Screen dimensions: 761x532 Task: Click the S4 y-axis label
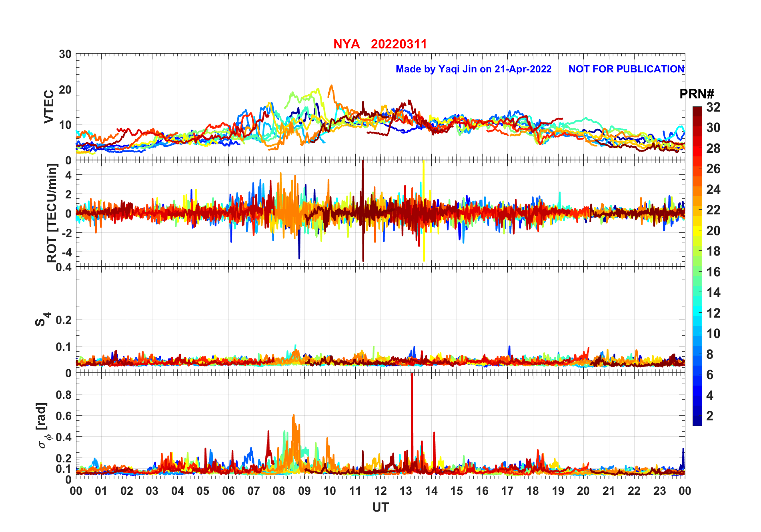pos(42,320)
